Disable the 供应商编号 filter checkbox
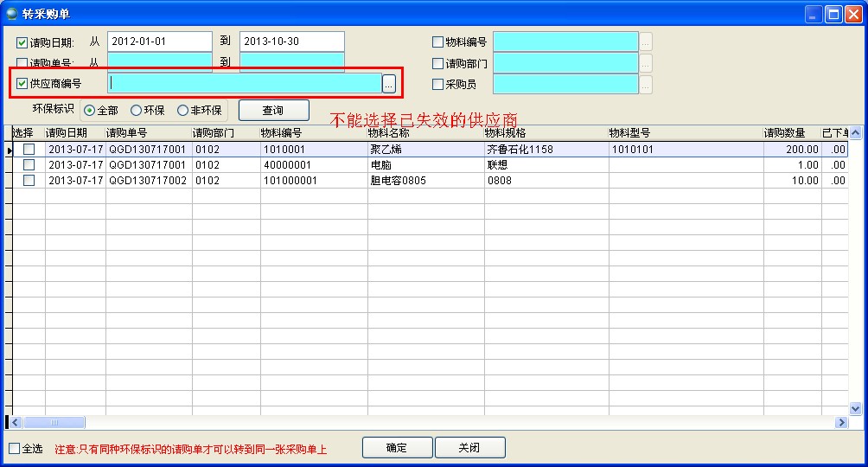The image size is (868, 467). click(22, 84)
